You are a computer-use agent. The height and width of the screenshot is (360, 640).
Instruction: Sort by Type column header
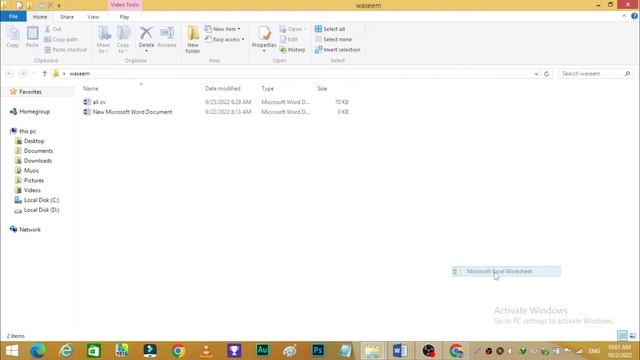point(268,89)
